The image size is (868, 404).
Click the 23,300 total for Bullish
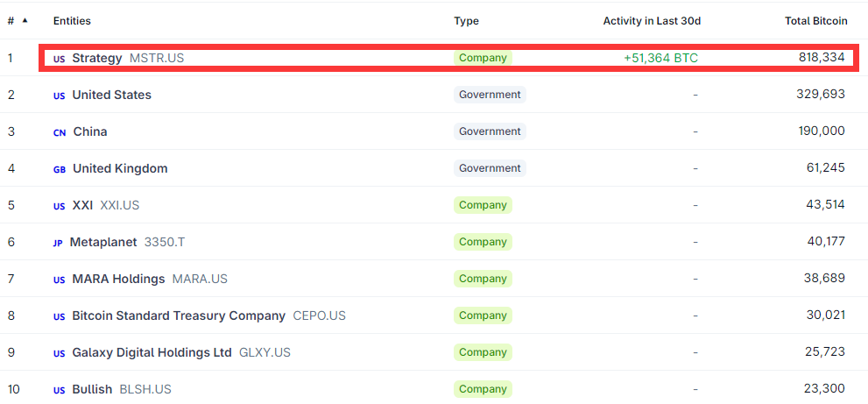(825, 389)
